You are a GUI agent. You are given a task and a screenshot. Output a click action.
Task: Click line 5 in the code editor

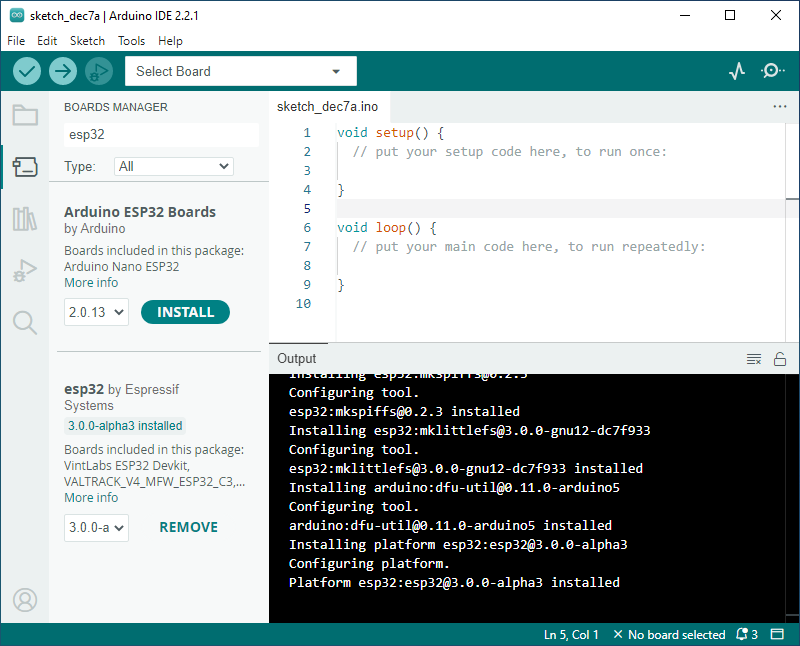(560, 209)
